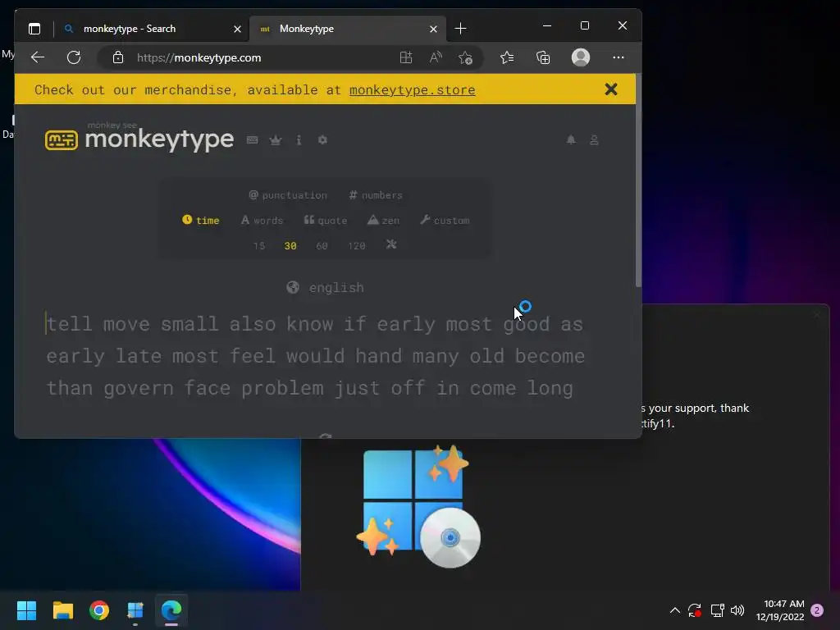The height and width of the screenshot is (630, 840).
Task: Switch to the monkeytype - Search tab
Action: click(x=152, y=29)
